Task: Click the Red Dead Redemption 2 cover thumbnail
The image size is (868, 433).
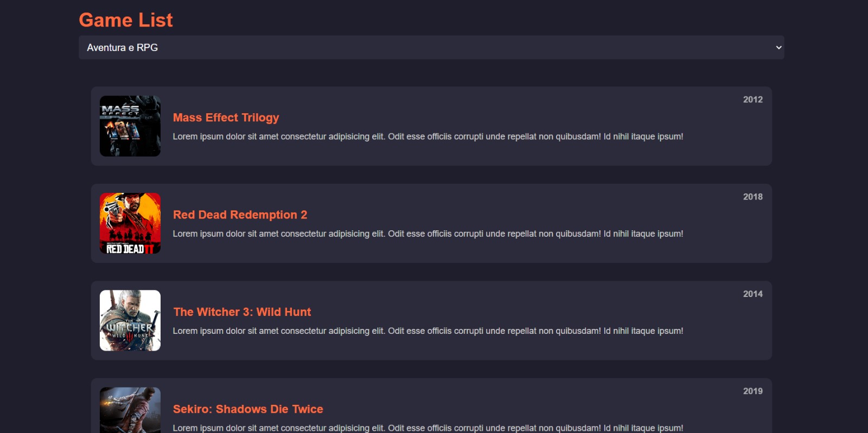Action: tap(130, 223)
